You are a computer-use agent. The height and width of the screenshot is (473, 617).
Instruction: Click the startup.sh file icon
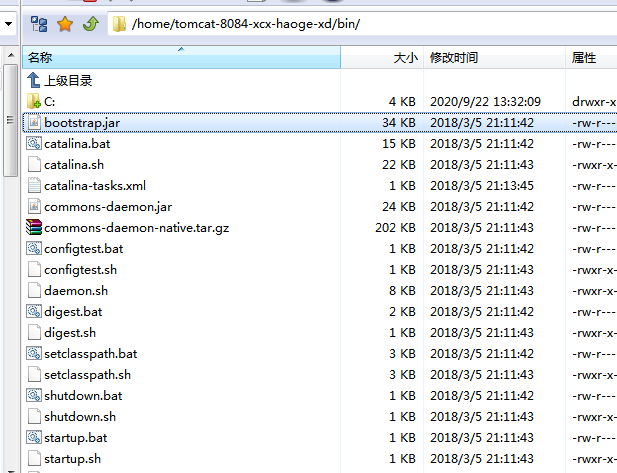pyautogui.click(x=34, y=458)
